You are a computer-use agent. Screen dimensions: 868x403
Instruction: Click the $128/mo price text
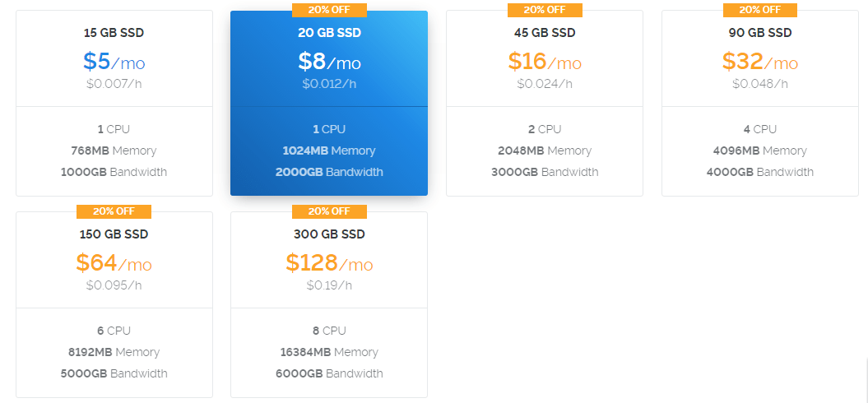[x=329, y=263]
